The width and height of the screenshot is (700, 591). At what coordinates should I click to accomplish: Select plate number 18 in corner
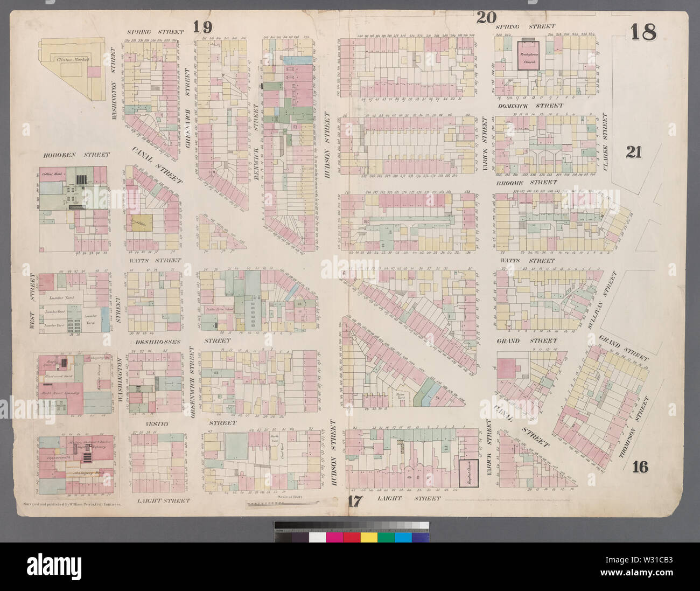point(643,32)
